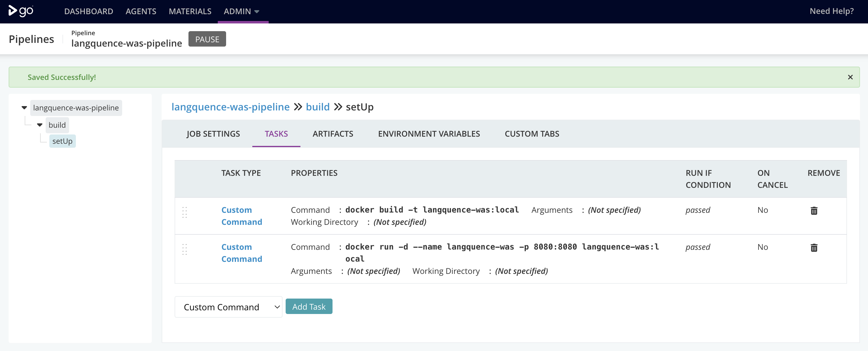Select the setUp job in the tree
868x351 pixels.
[x=62, y=141]
